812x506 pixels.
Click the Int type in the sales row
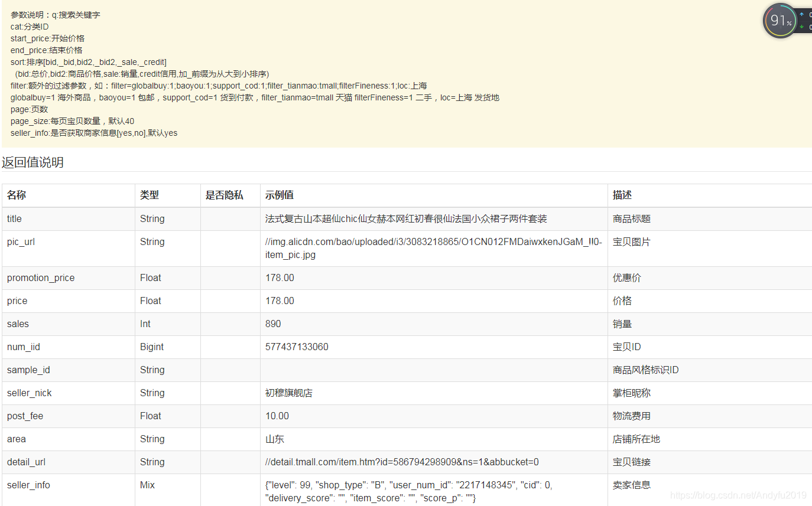145,324
